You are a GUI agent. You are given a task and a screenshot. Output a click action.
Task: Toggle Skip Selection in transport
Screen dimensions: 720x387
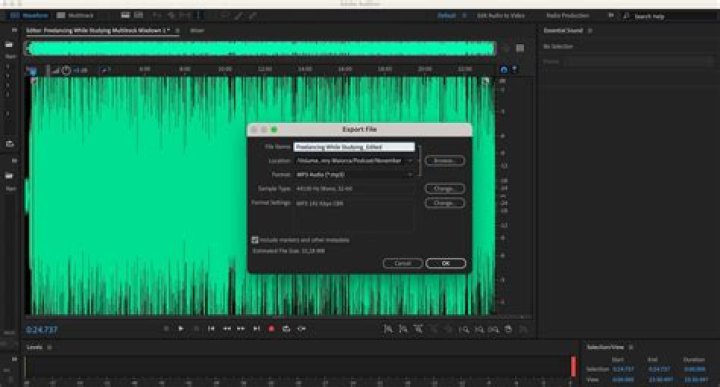pos(302,329)
